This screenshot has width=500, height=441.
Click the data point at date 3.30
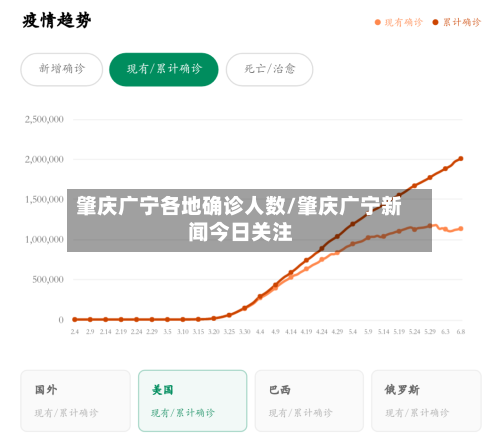click(x=244, y=308)
